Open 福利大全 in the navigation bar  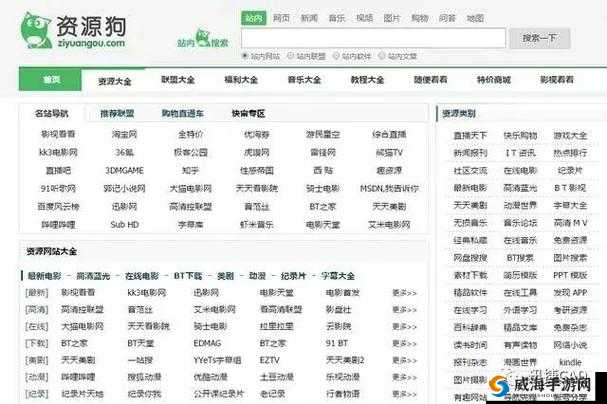(241, 80)
